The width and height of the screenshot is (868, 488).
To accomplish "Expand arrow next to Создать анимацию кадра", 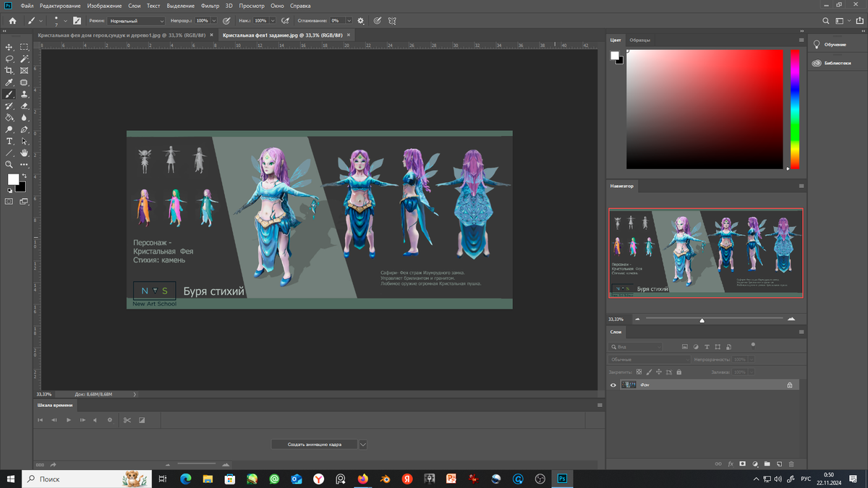I will point(363,445).
